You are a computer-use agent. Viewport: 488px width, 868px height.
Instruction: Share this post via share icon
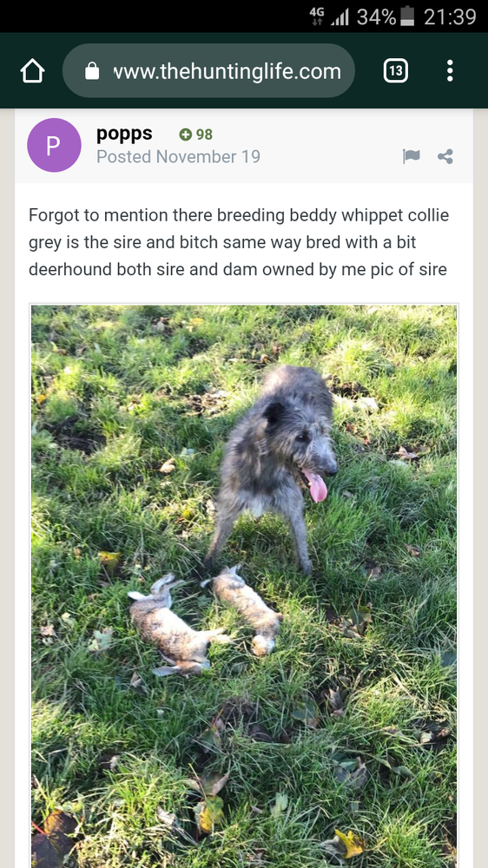coord(445,156)
